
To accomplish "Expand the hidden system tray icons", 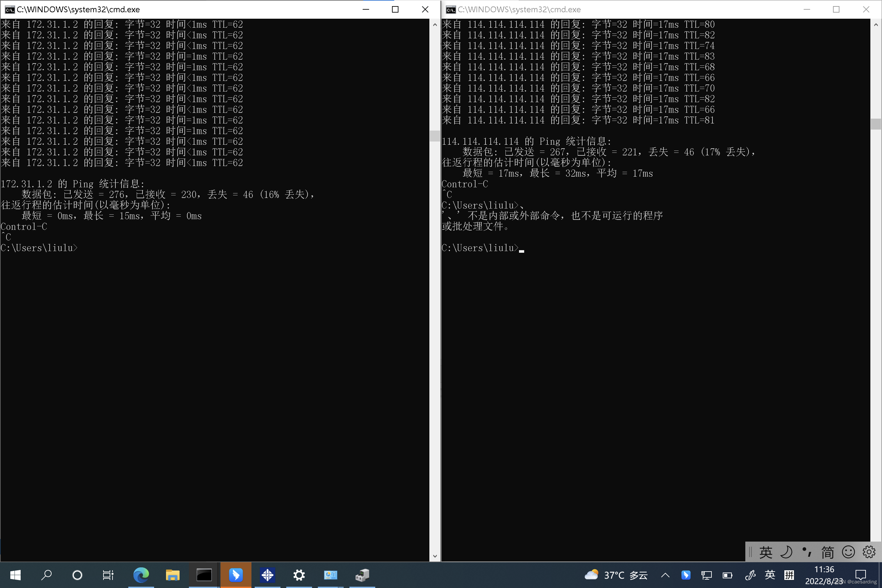I will tap(665, 575).
